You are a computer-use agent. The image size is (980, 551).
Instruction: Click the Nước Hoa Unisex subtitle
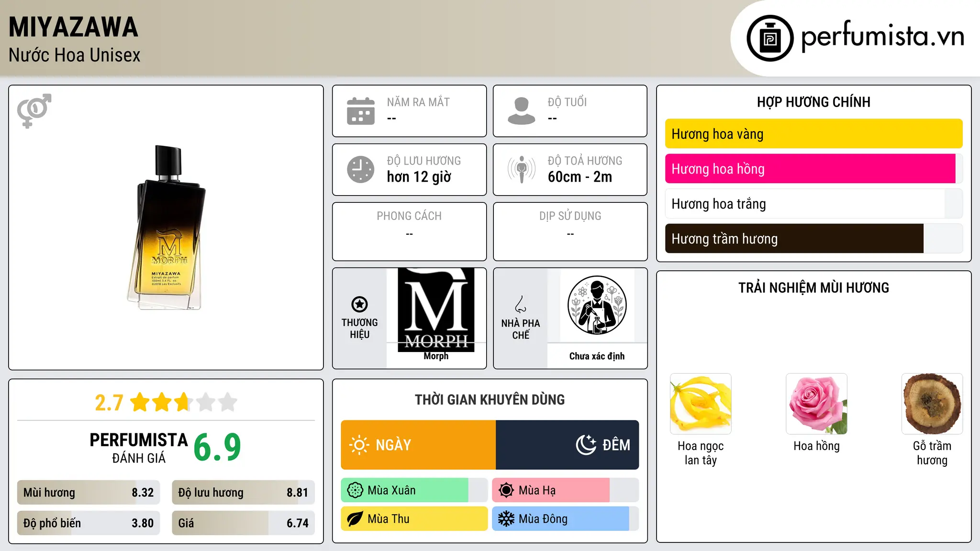click(75, 55)
